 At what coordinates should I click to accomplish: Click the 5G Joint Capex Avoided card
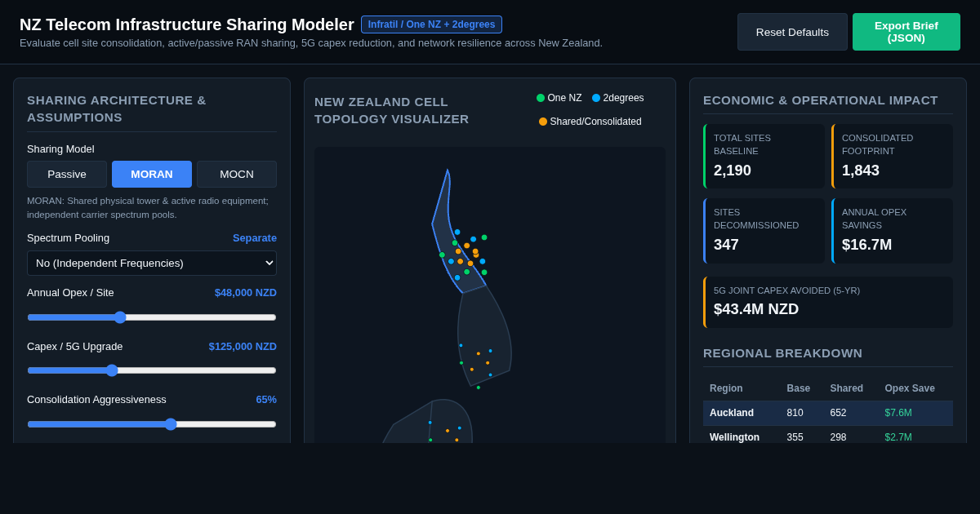828,302
